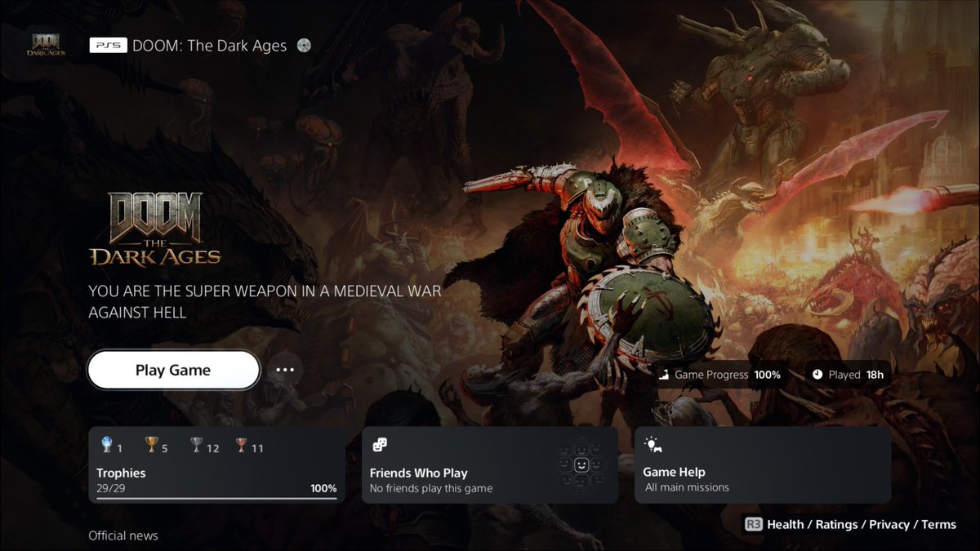Click the trophy progress bar
Viewport: 980px width, 551px height.
point(216,497)
